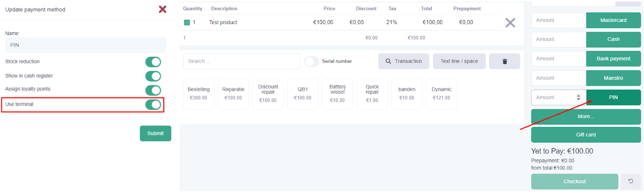Pick the Batterij wissel product tile
The height and width of the screenshot is (192, 644).
[x=337, y=94]
